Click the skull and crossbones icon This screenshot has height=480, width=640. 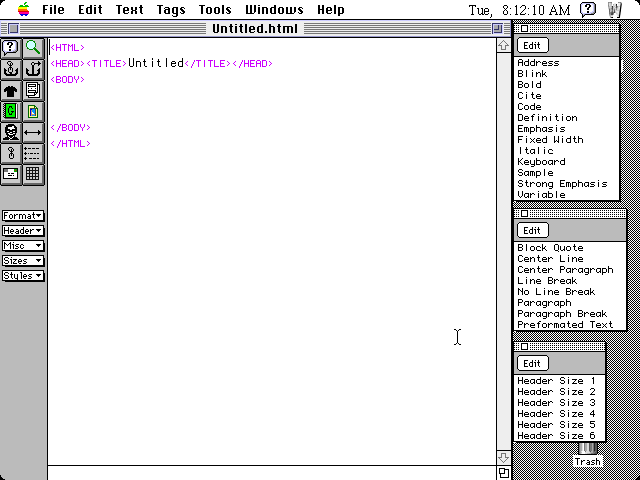point(11,132)
